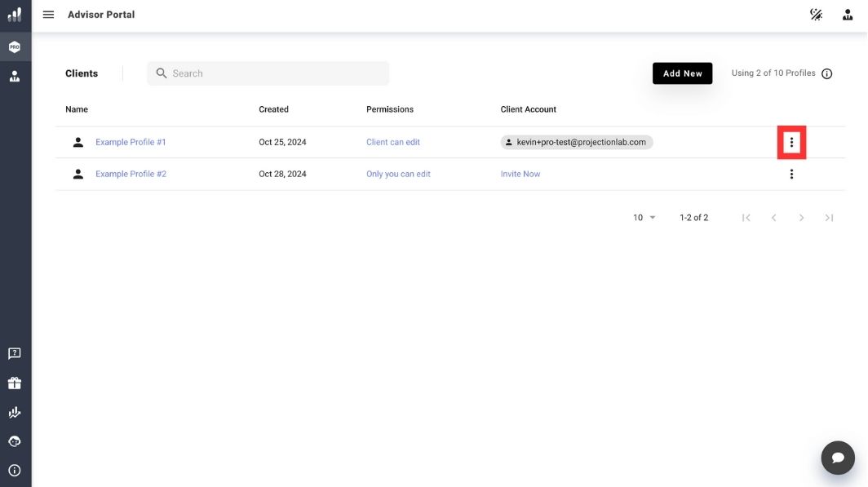This screenshot has height=487, width=868.
Task: Click the ProjectionLab bar chart logo
Action: 15,15
